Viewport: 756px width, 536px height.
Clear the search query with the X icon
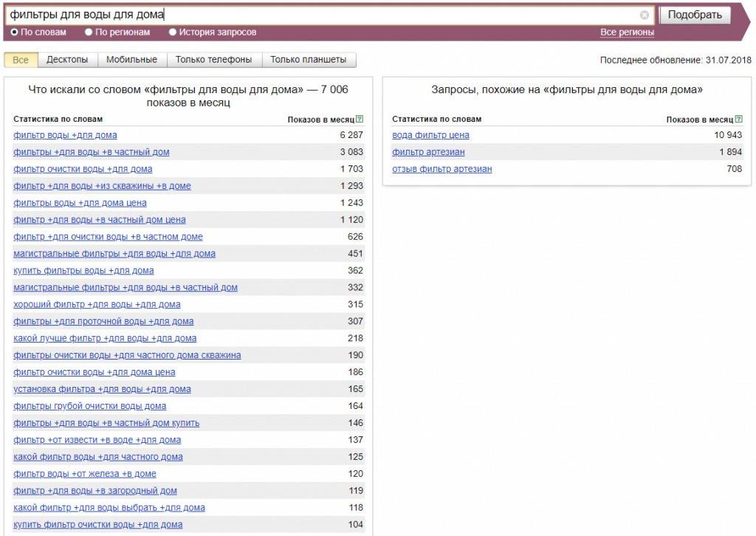(x=644, y=16)
